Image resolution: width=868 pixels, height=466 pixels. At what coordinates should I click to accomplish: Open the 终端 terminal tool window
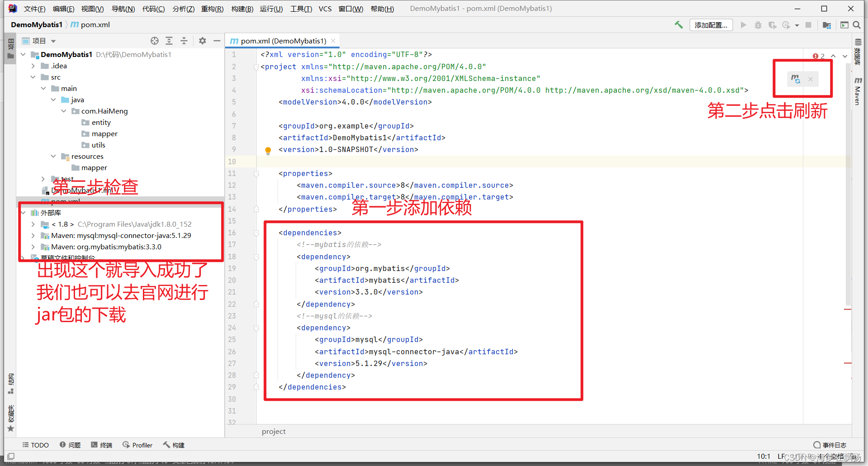point(102,445)
